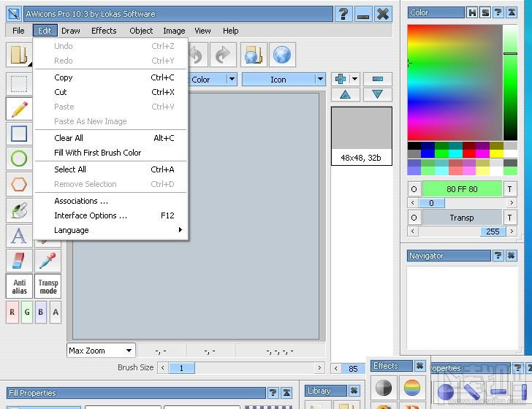Select the Eraser tool
The height and width of the screenshot is (409, 532).
(x=19, y=261)
